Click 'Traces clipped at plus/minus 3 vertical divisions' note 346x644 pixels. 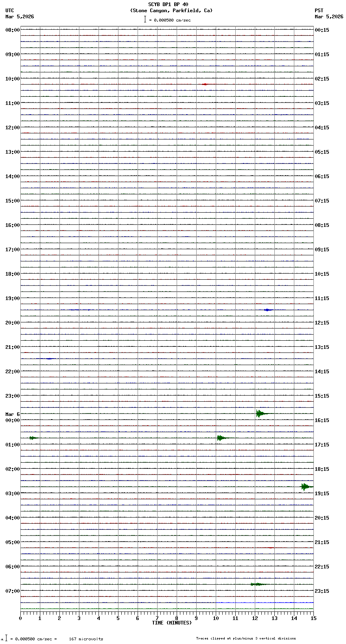tap(246, 638)
